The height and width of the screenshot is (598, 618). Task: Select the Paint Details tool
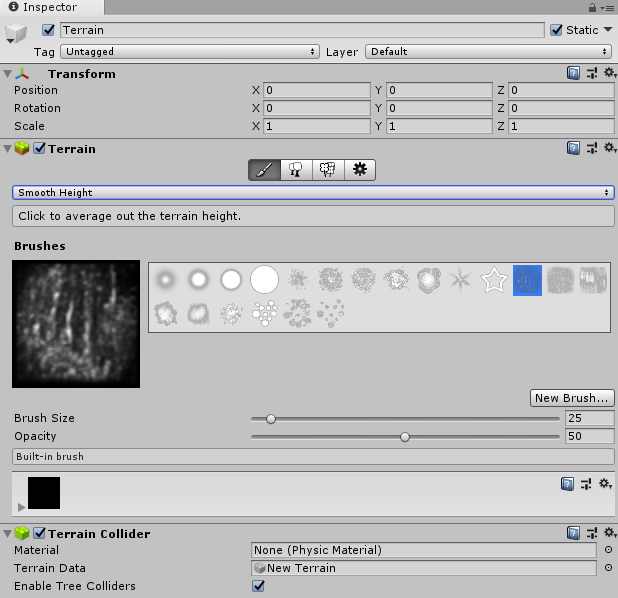tap(327, 170)
